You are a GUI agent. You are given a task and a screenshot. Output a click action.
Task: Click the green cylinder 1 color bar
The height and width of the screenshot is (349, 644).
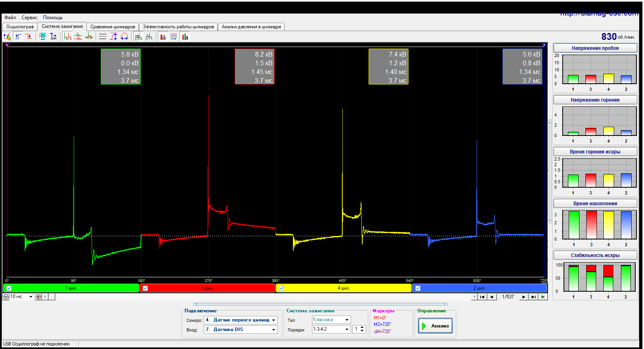(x=71, y=288)
